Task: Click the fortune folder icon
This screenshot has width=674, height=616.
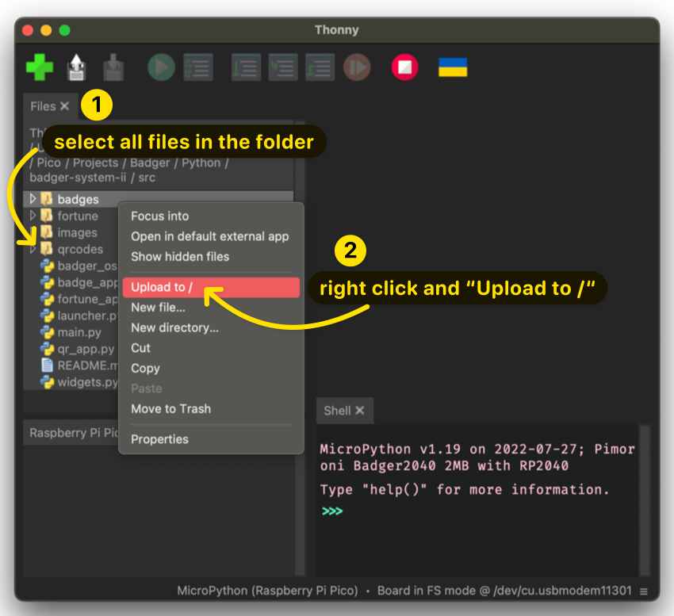Action: click(47, 216)
